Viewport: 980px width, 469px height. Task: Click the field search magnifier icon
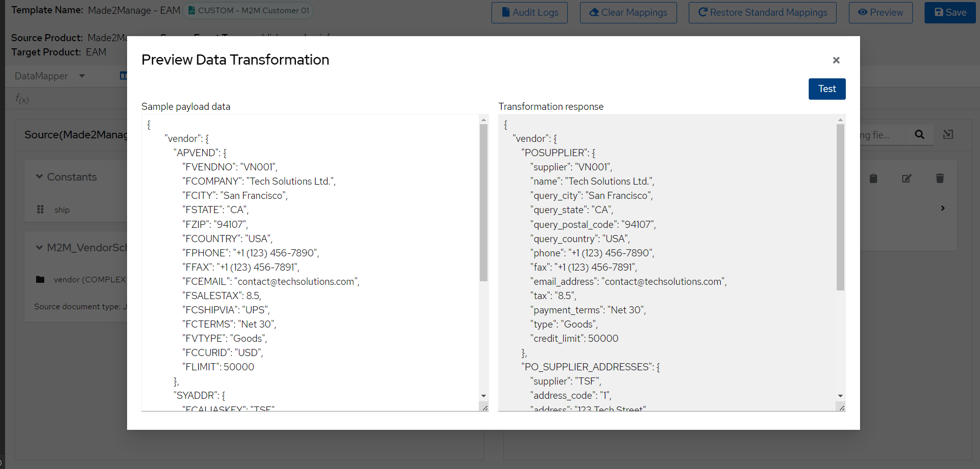click(x=920, y=134)
